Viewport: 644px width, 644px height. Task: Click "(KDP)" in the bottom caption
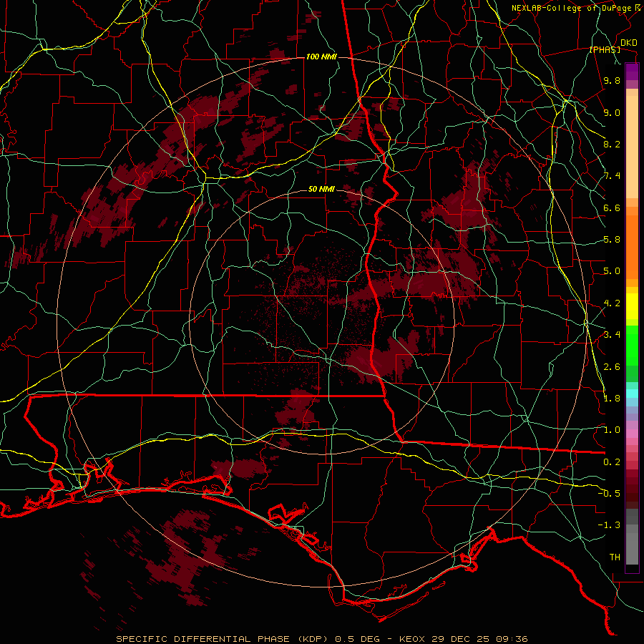pyautogui.click(x=311, y=639)
